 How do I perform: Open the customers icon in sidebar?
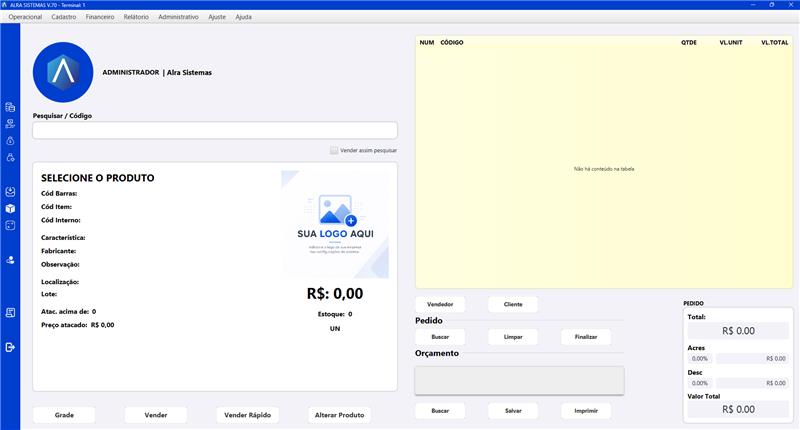pos(10,124)
